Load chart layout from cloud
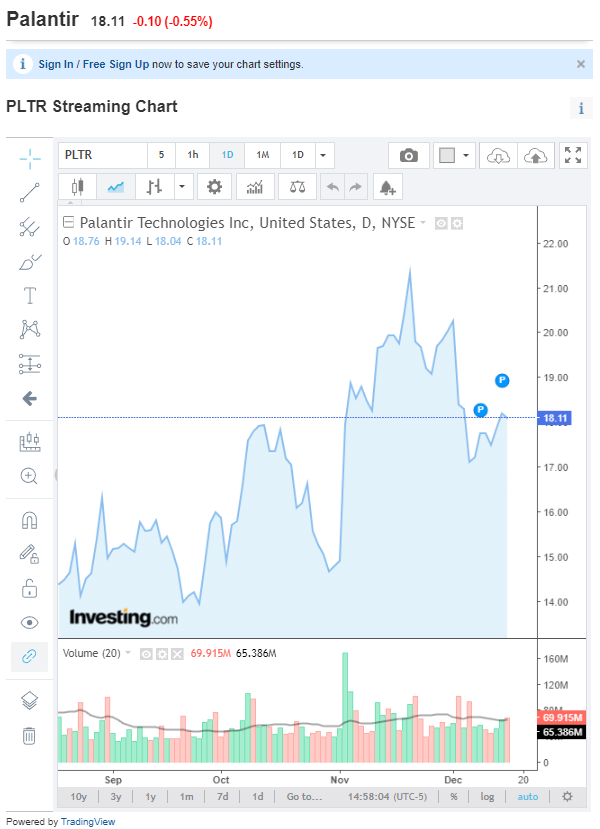 [498, 155]
